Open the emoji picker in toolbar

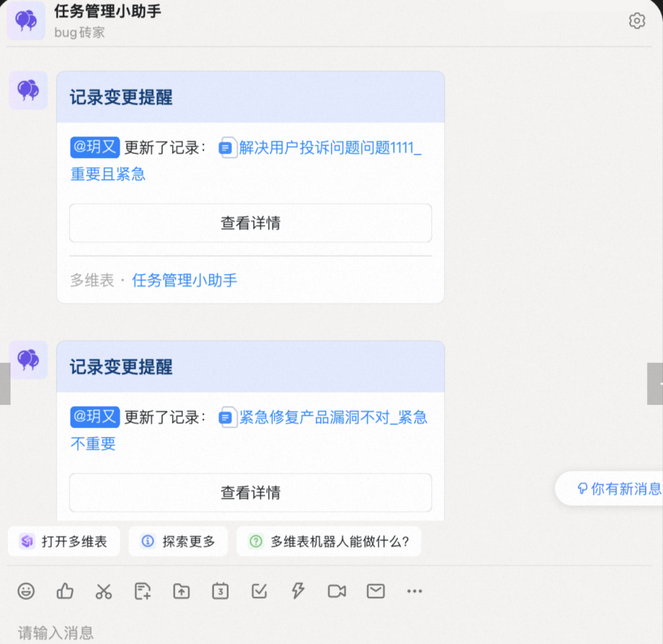point(26,591)
